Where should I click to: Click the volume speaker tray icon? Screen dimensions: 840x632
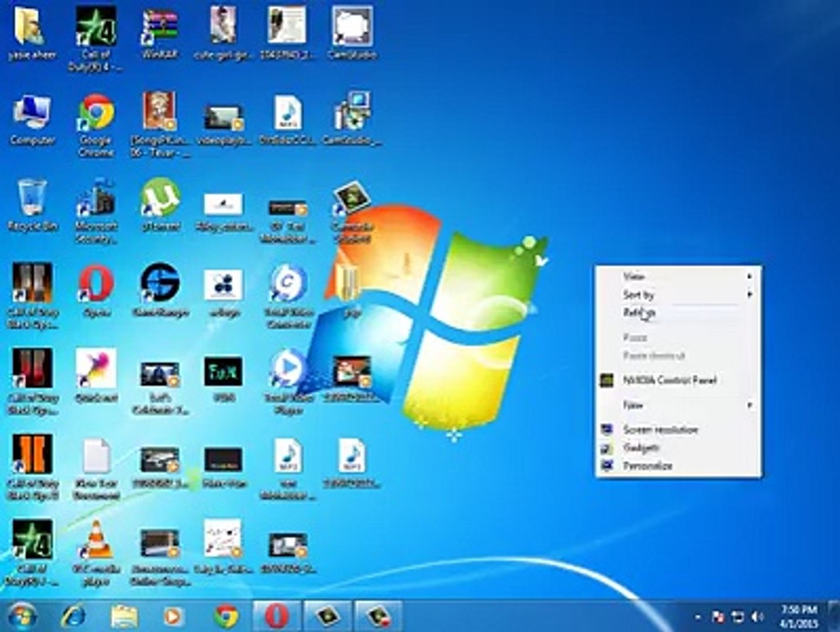(758, 617)
